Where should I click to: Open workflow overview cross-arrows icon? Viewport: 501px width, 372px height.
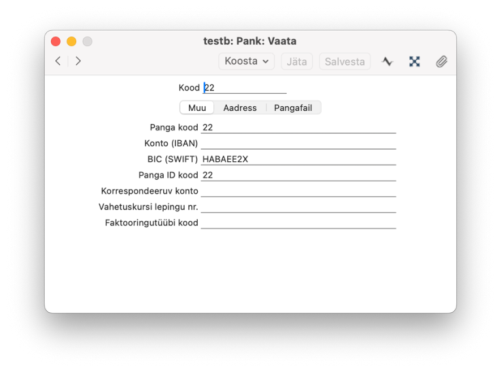pyautogui.click(x=414, y=61)
